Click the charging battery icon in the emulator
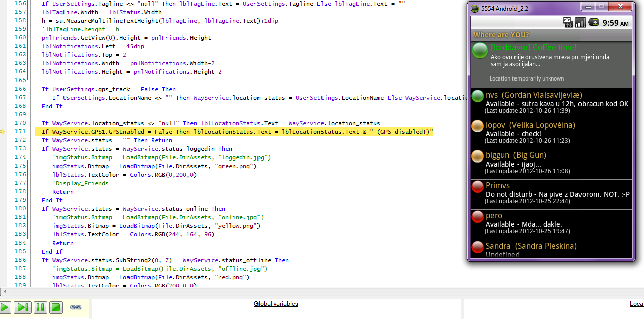 pyautogui.click(x=594, y=22)
